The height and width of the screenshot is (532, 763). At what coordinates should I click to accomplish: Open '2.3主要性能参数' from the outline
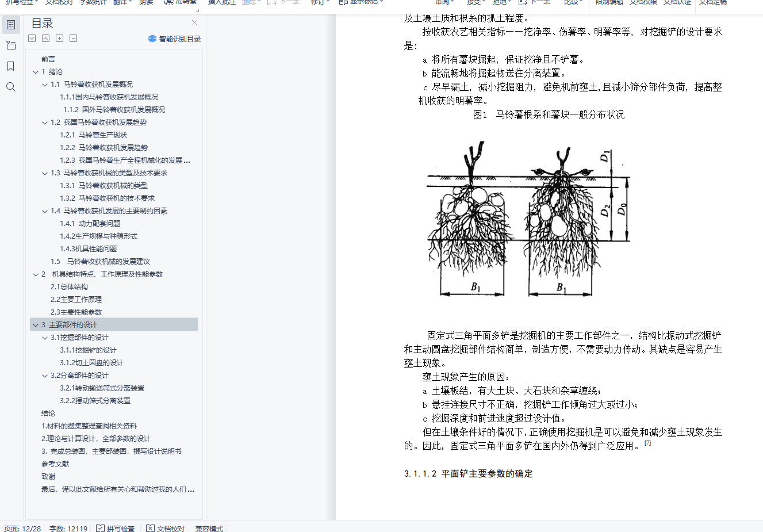pyautogui.click(x=76, y=312)
